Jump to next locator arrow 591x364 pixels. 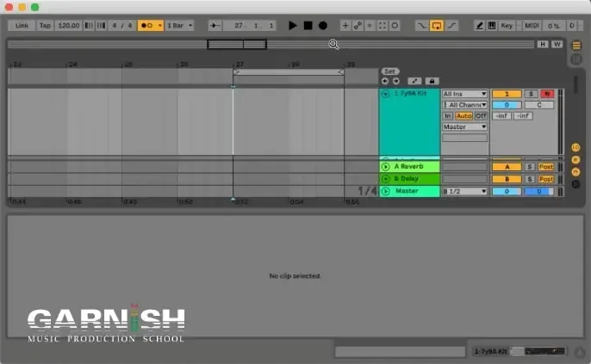(x=395, y=81)
